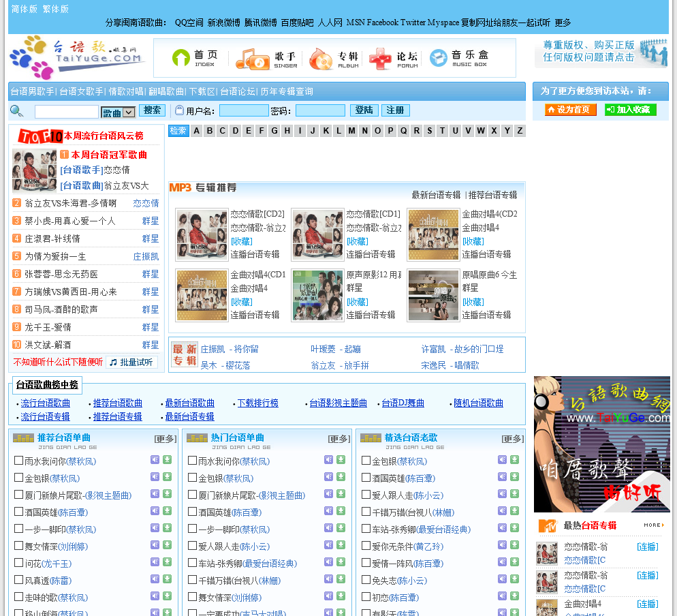
Task: Click 加入收藏 button
Action: click(631, 110)
